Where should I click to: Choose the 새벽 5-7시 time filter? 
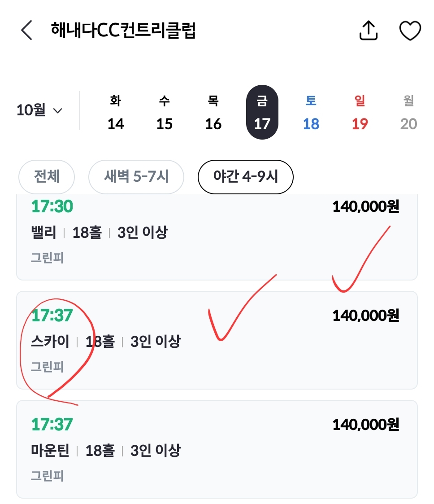point(136,177)
